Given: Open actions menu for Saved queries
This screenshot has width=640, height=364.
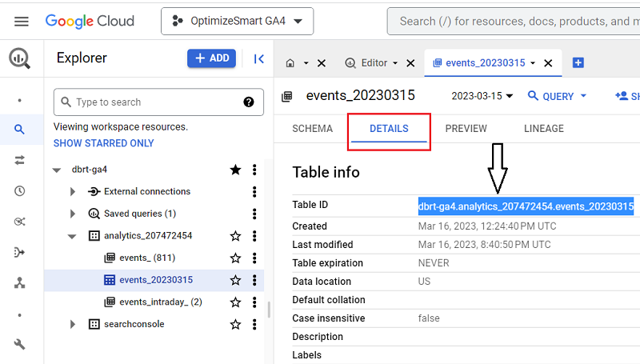Looking at the screenshot, I should tap(254, 214).
